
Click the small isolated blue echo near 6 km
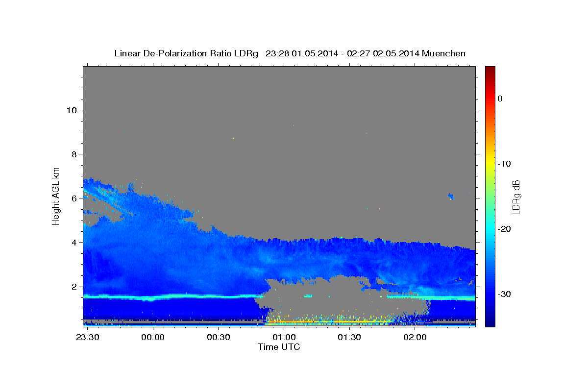tap(451, 196)
